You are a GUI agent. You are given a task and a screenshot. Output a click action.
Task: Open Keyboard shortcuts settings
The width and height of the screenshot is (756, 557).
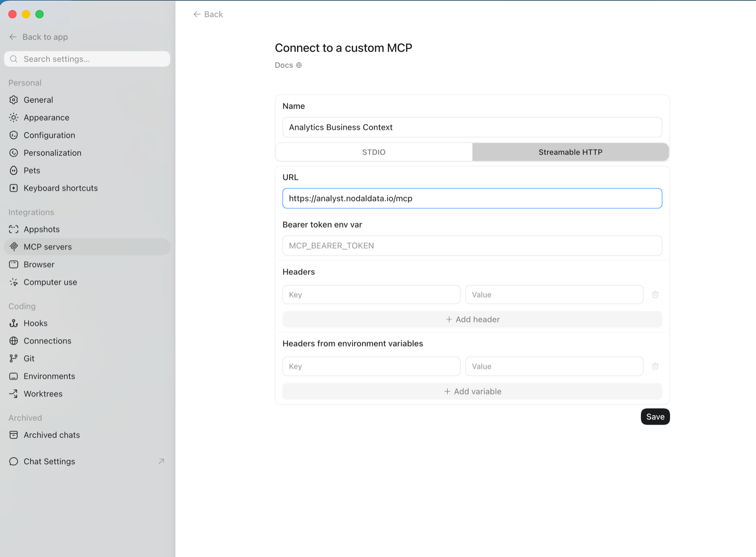pyautogui.click(x=87, y=188)
